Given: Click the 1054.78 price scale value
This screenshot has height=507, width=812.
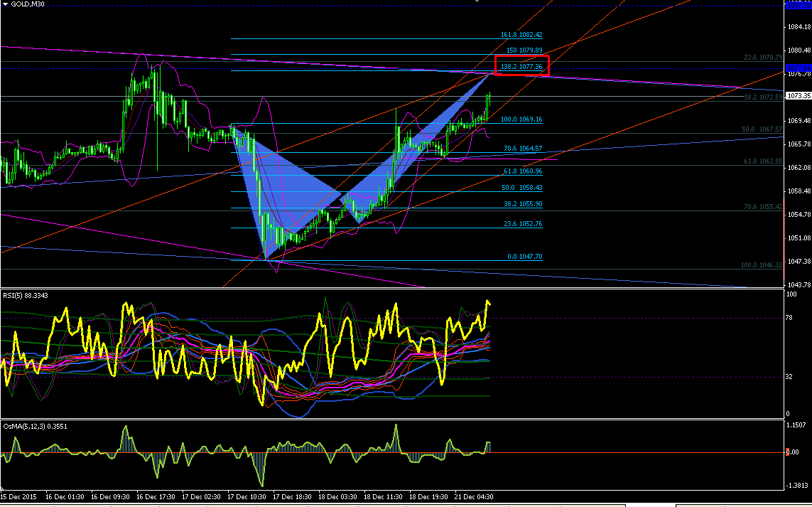Looking at the screenshot, I should point(800,214).
